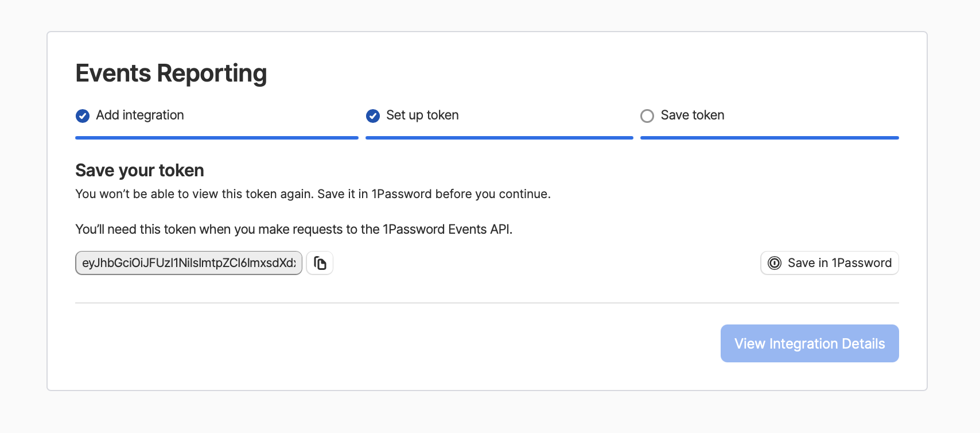Click the Save your token heading
The image size is (980, 433).
tap(139, 171)
